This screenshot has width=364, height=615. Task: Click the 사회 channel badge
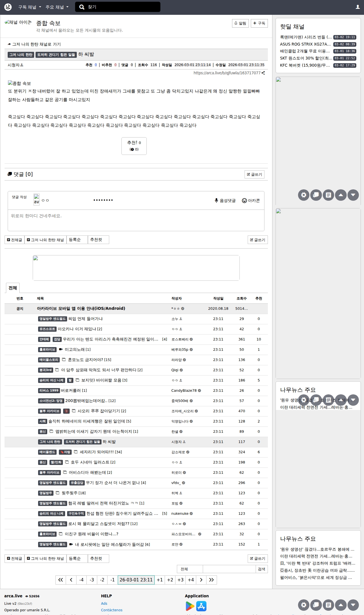pyautogui.click(x=43, y=421)
